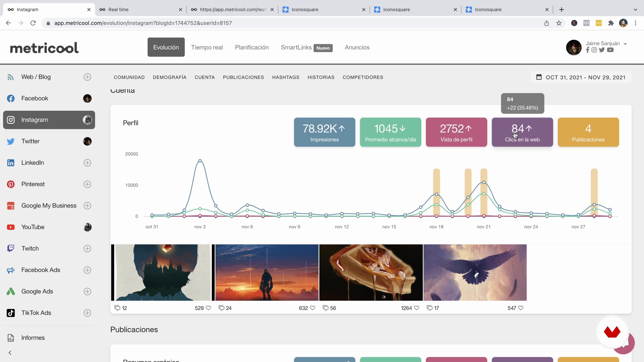Jump to DEMOGRAFÍA section

pos(170,77)
